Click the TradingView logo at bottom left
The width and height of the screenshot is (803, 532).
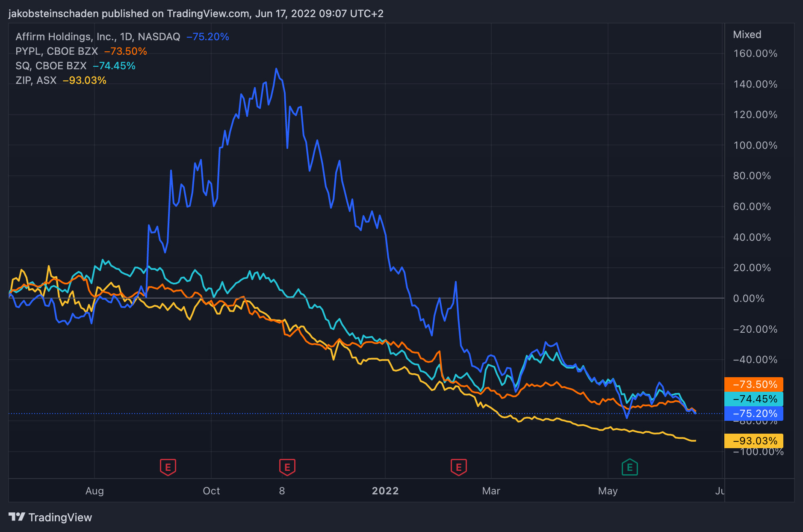pos(50,517)
